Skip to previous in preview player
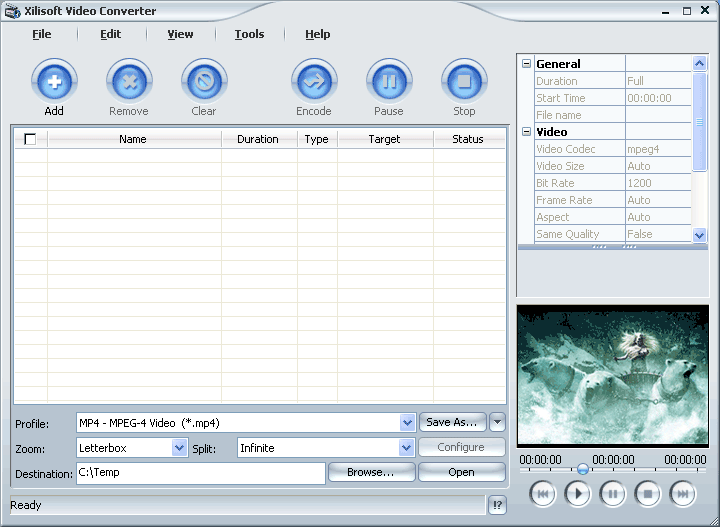The image size is (720, 527). tap(542, 494)
